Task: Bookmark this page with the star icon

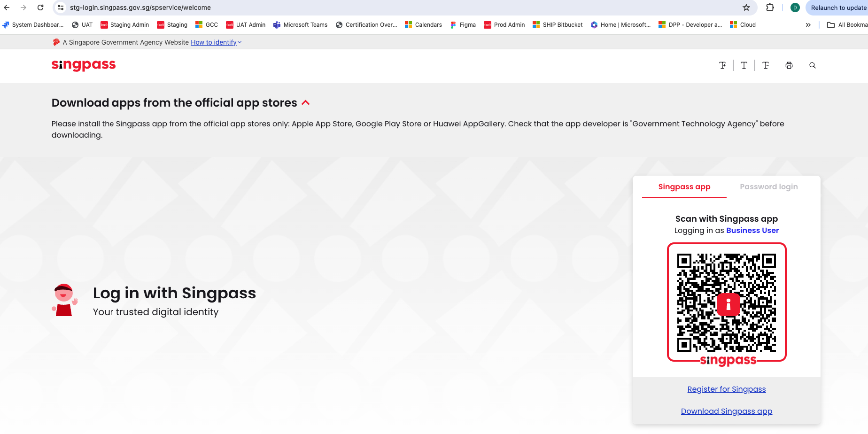Action: (x=746, y=8)
